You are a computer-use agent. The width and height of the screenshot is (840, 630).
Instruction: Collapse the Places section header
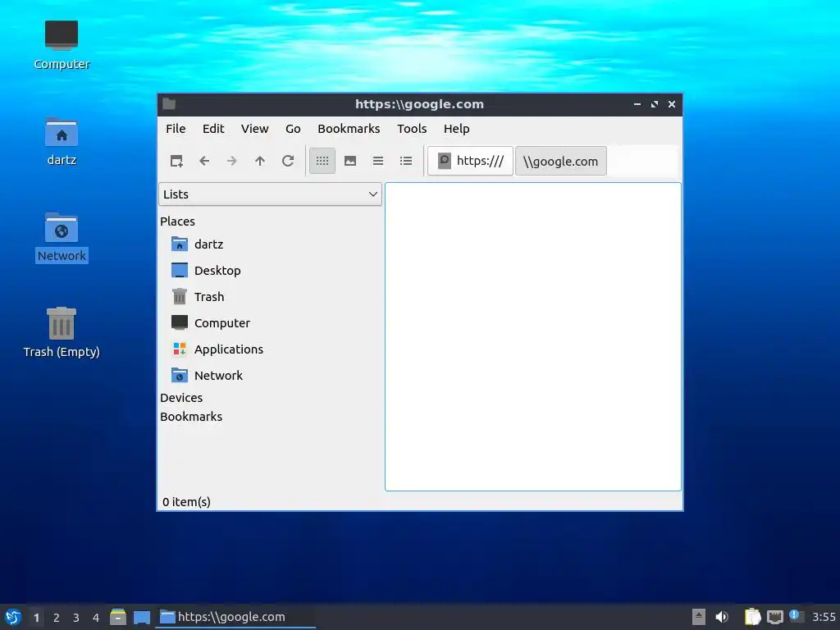tap(177, 221)
